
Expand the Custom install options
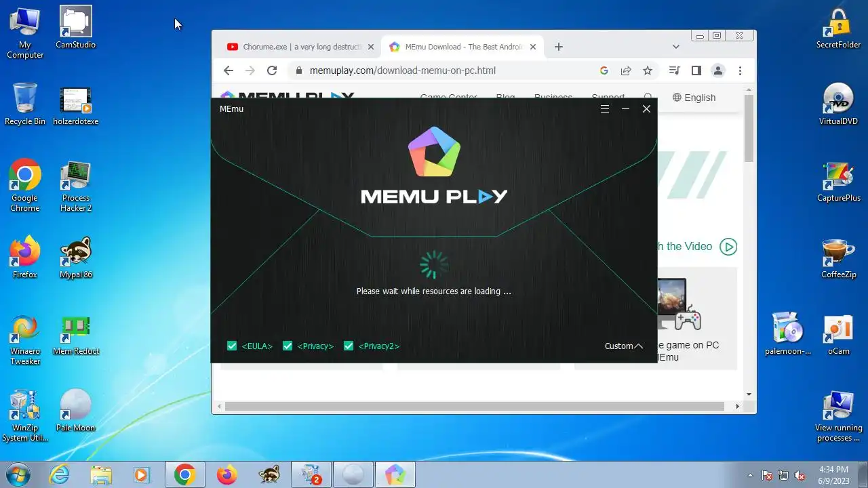pyautogui.click(x=623, y=346)
